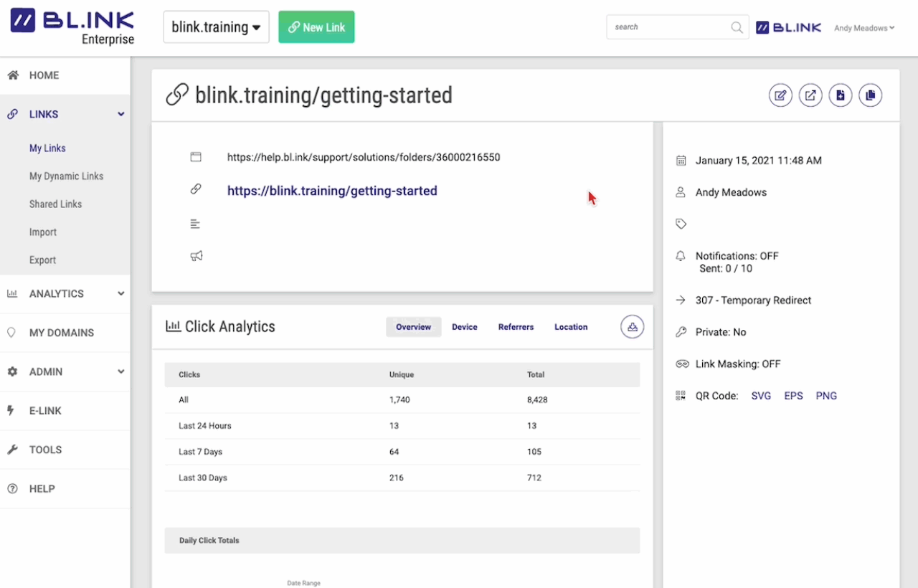Click the browser window icon beside destination URL
This screenshot has width=918, height=588.
click(x=196, y=157)
